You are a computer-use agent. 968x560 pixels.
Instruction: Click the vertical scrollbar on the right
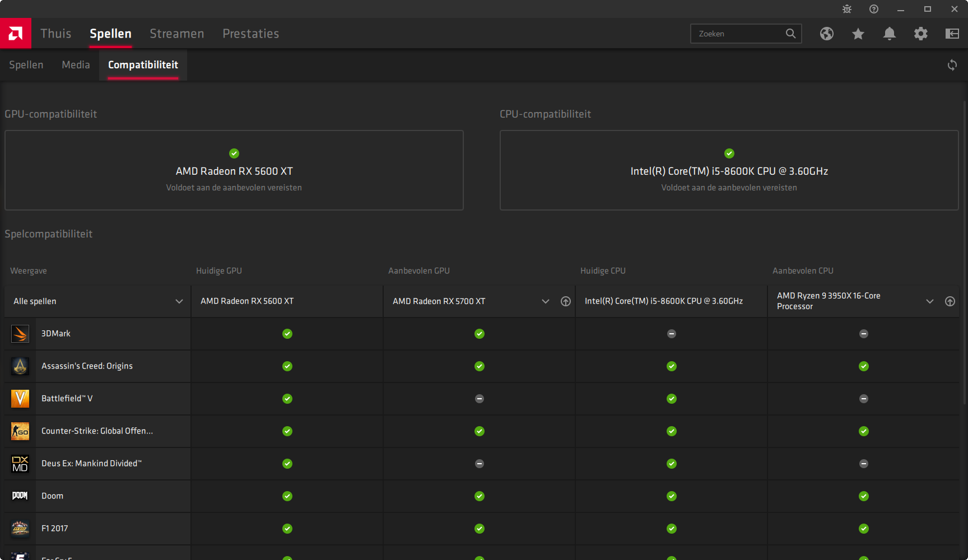965,252
